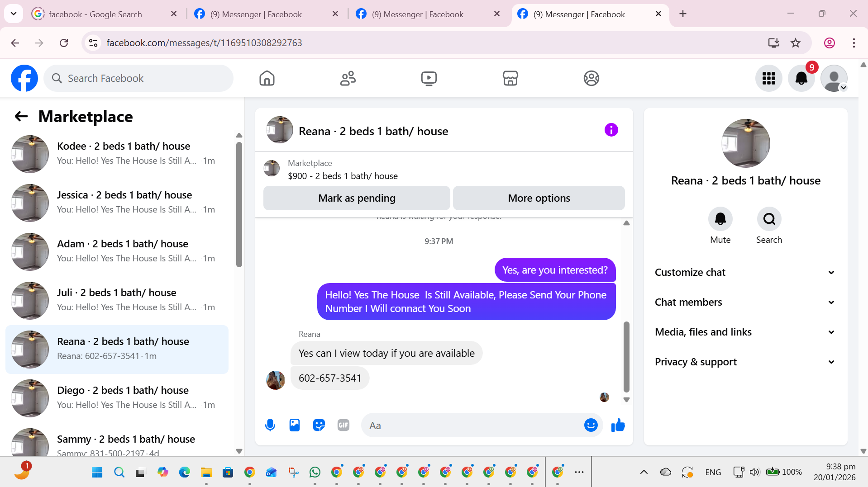Expand the Customize chat section
868x487 pixels.
click(745, 272)
